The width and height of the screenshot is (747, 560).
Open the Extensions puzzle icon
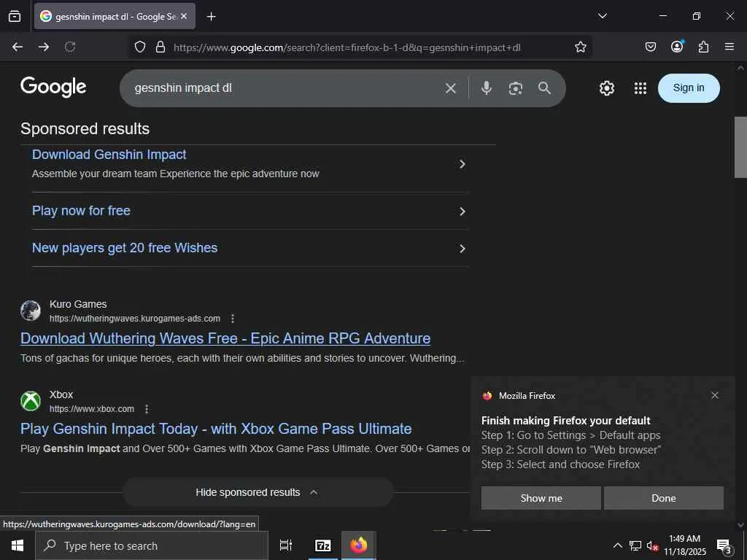703,47
